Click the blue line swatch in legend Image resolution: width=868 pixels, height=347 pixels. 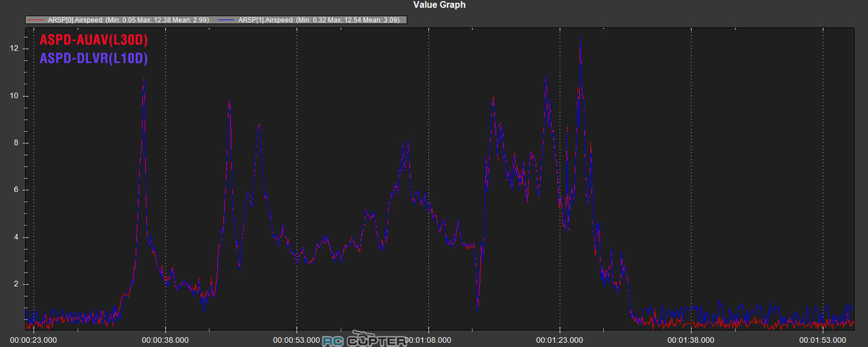click(227, 20)
